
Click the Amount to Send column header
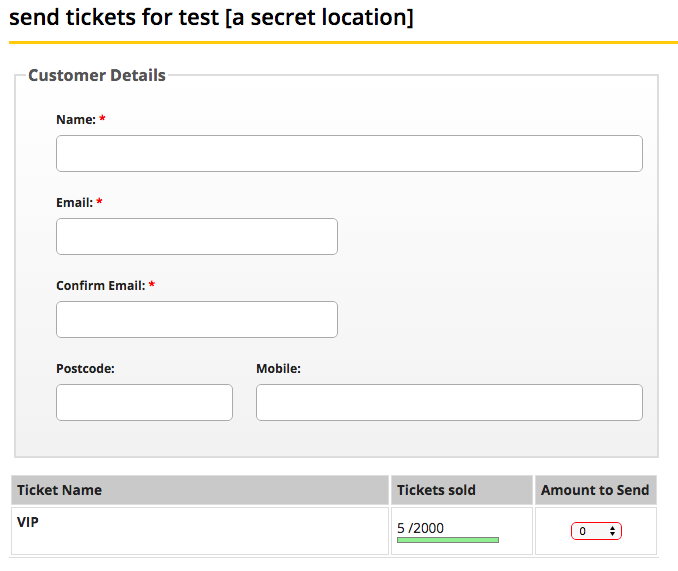pyautogui.click(x=596, y=490)
